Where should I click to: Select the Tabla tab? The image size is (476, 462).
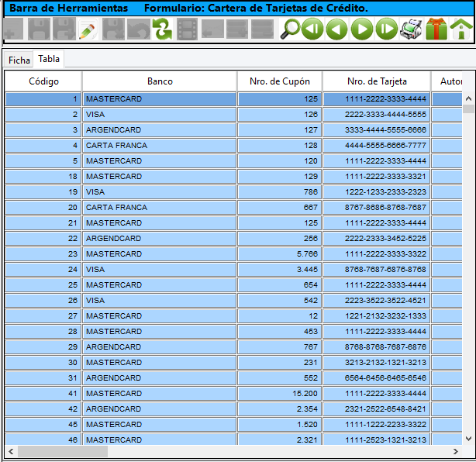pos(49,59)
